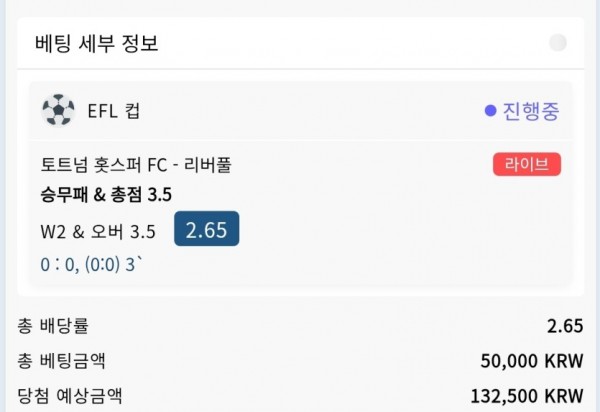Click the W2 & 오버 3.5 selection
This screenshot has width=600, height=412.
coord(98,231)
